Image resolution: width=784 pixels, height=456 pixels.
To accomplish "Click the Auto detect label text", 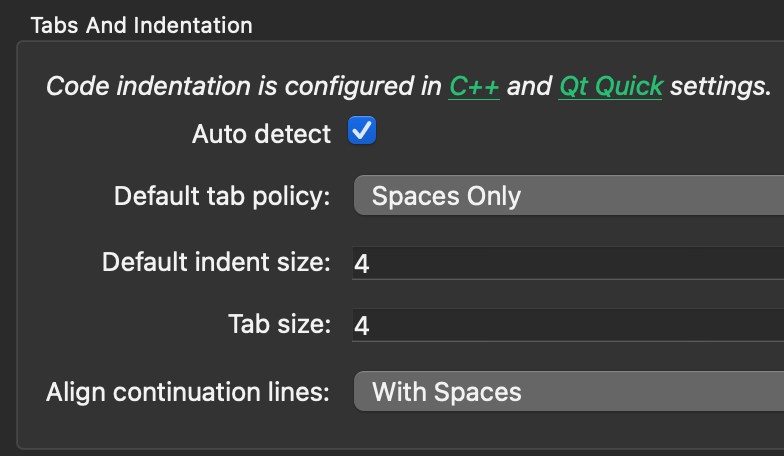I will (x=261, y=133).
